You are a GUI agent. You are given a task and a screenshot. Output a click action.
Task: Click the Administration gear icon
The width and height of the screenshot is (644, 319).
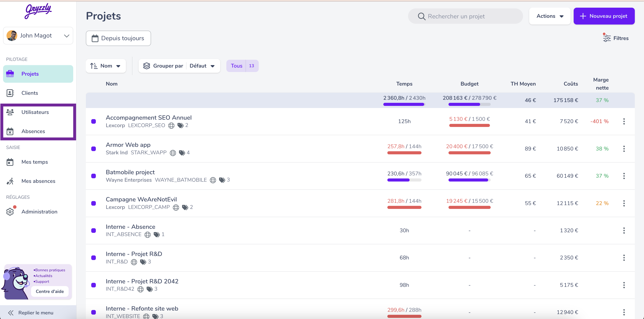pyautogui.click(x=10, y=212)
